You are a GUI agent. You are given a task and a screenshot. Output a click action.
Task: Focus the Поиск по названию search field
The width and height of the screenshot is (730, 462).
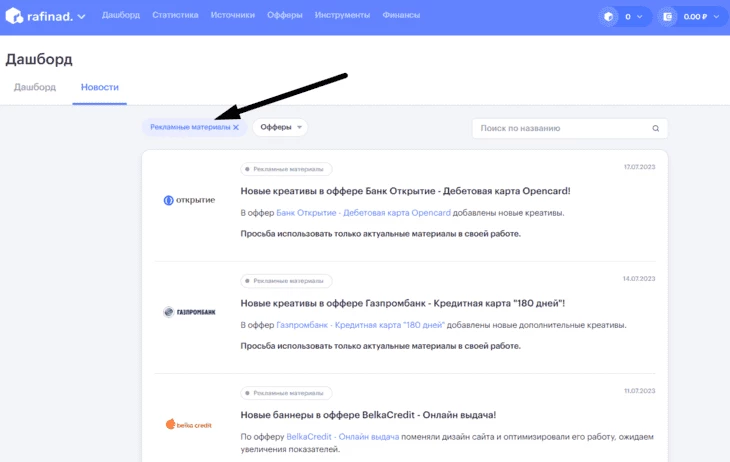pyautogui.click(x=569, y=128)
